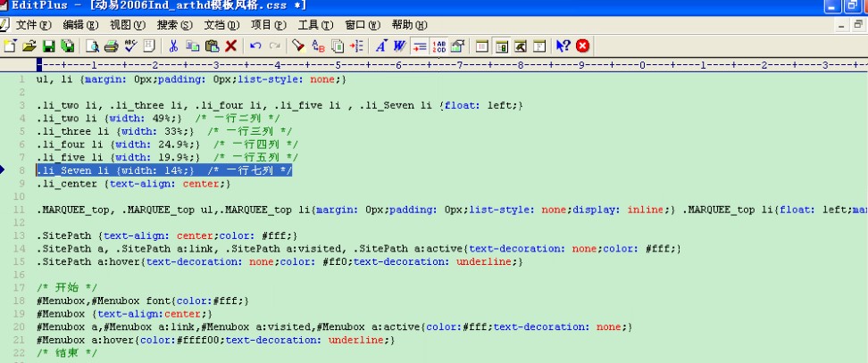Toggle line numbers display button
This screenshot has height=363, width=868.
[439, 45]
